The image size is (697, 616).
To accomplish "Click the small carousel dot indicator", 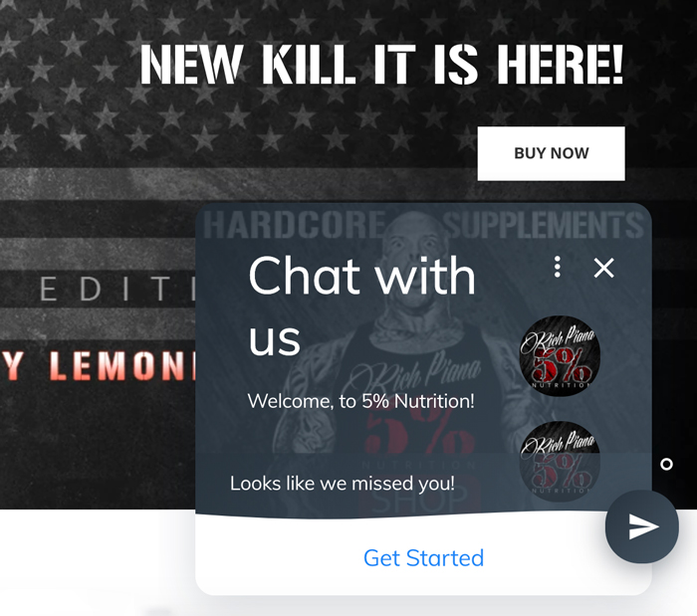I will pyautogui.click(x=666, y=464).
